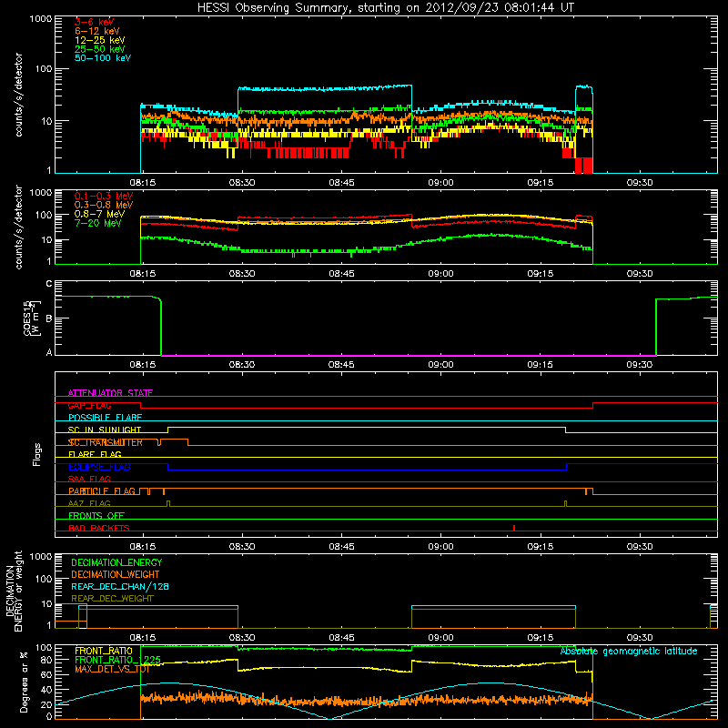This screenshot has width=728, height=728.
Task: Click the Degrees or % axis label
Action: pyautogui.click(x=24, y=682)
